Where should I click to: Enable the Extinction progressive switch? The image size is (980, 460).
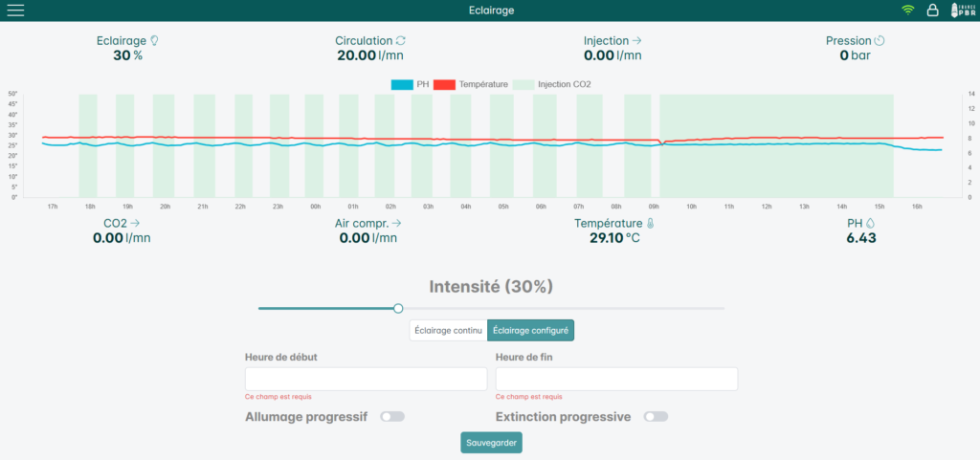click(657, 416)
